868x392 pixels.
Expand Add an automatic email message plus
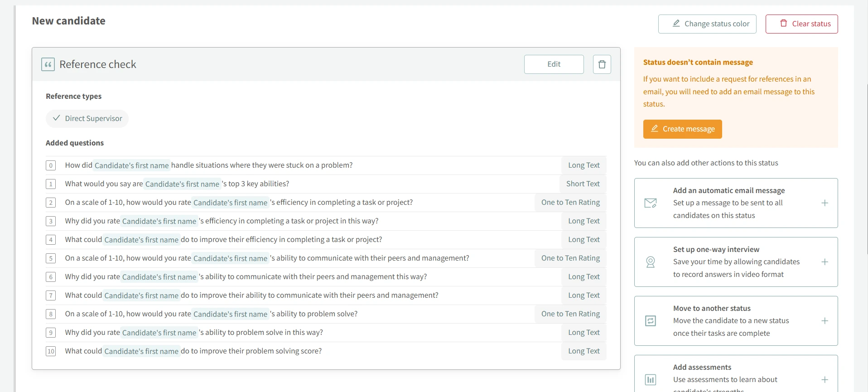(x=825, y=203)
